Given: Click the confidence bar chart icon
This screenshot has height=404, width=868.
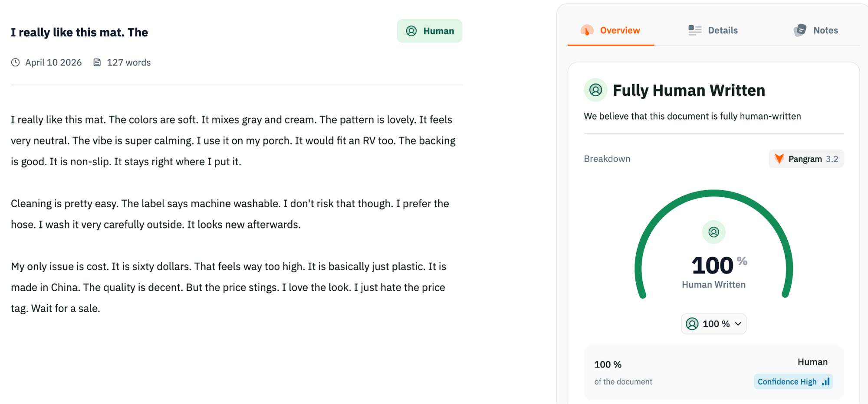Looking at the screenshot, I should pos(825,381).
